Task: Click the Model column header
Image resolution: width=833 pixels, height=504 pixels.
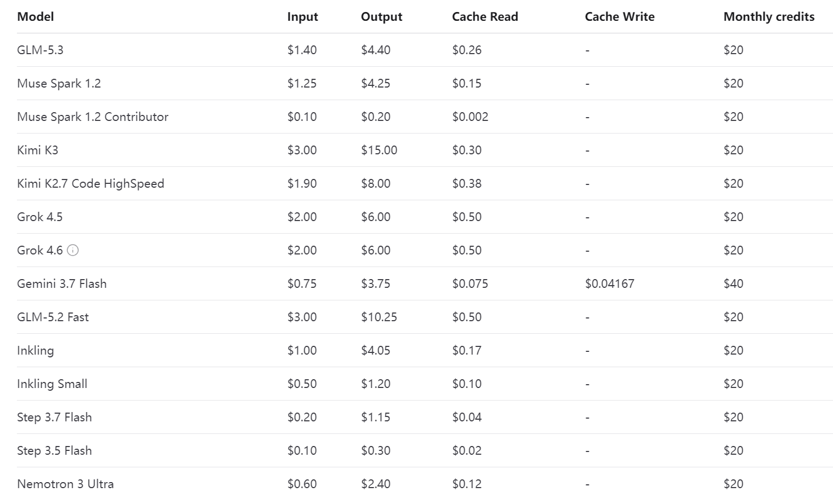Action: pos(36,16)
